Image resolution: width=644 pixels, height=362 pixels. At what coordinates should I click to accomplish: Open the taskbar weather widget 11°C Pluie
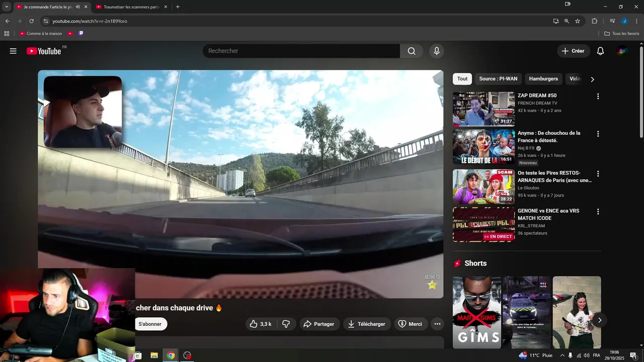pyautogui.click(x=535, y=355)
